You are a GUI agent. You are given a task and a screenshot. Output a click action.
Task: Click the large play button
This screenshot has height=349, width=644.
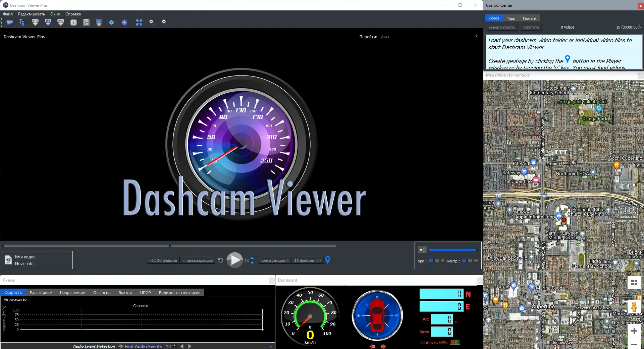click(235, 260)
